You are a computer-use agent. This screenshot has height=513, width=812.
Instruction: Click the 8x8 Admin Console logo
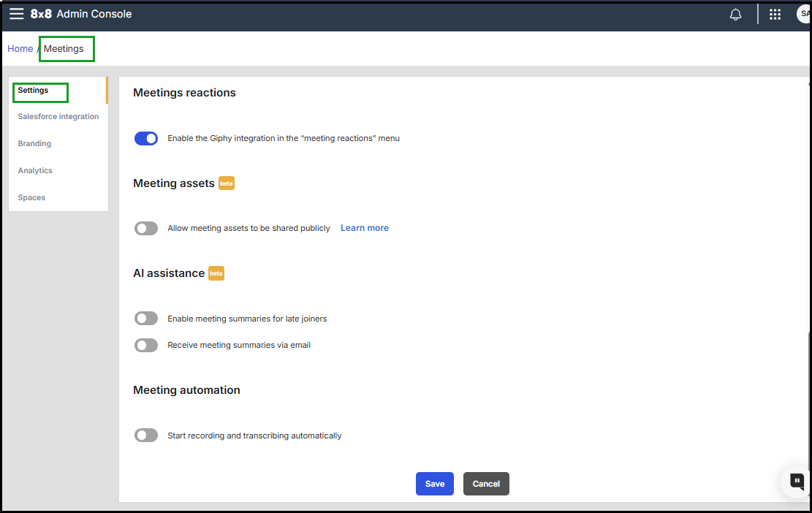pos(81,14)
